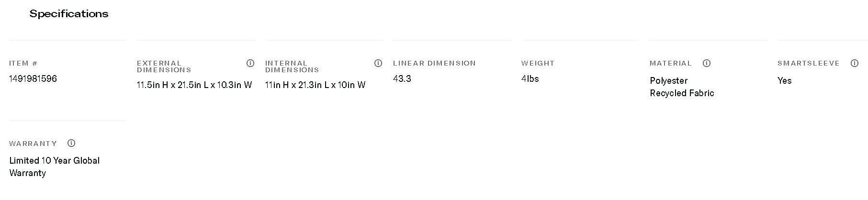Image resolution: width=868 pixels, height=200 pixels.
Task: Show the Material info tooltip icon
Action: (x=707, y=63)
